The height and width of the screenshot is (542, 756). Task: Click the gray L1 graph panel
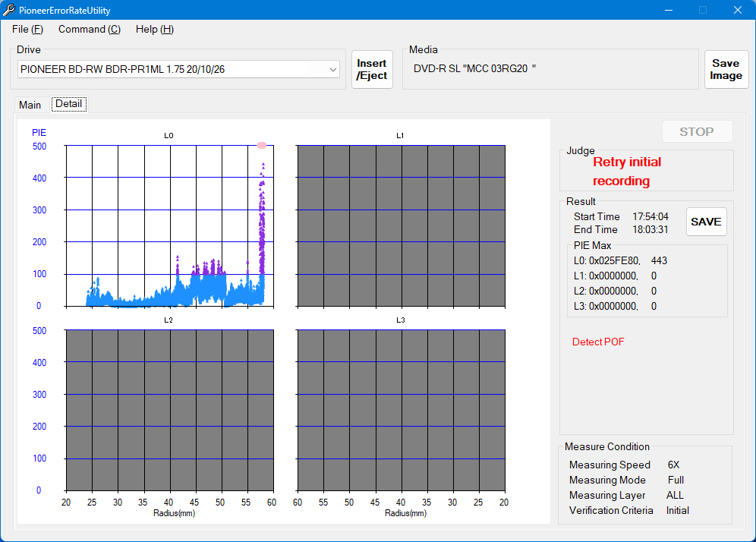[401, 225]
